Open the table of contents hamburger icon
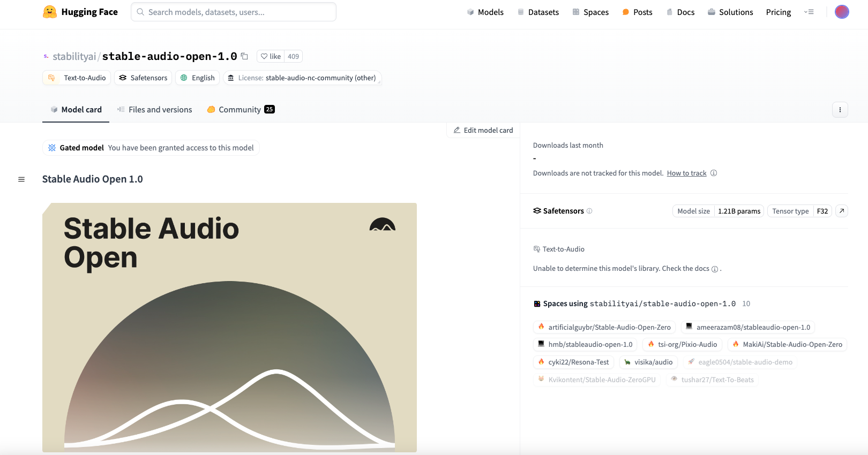The image size is (868, 455). 21,179
